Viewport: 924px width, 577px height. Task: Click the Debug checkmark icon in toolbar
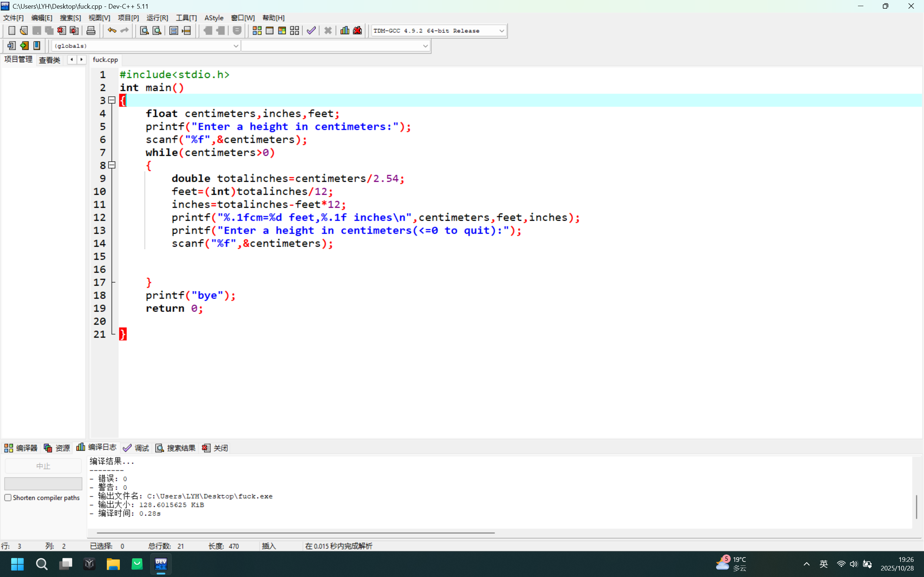311,31
